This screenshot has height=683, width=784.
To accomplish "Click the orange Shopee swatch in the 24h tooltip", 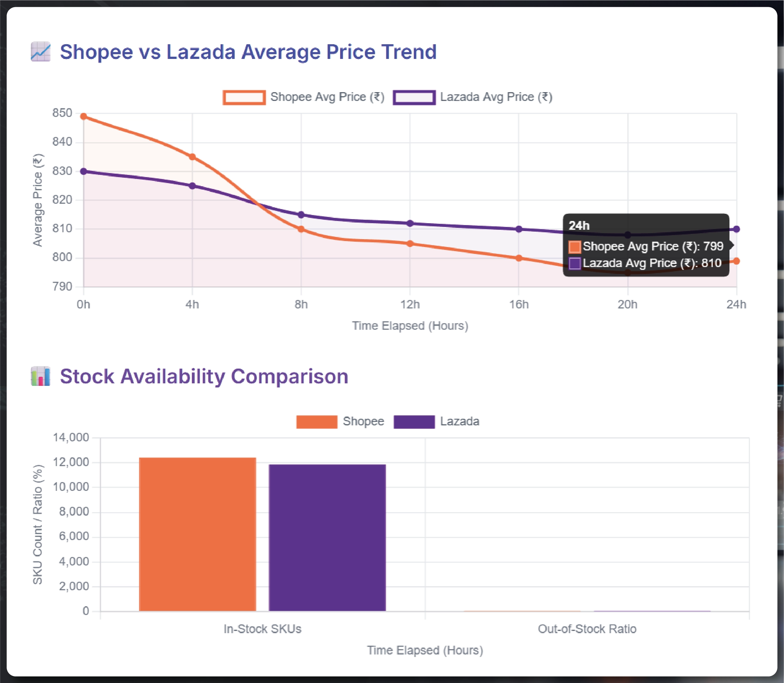I will pyautogui.click(x=575, y=247).
